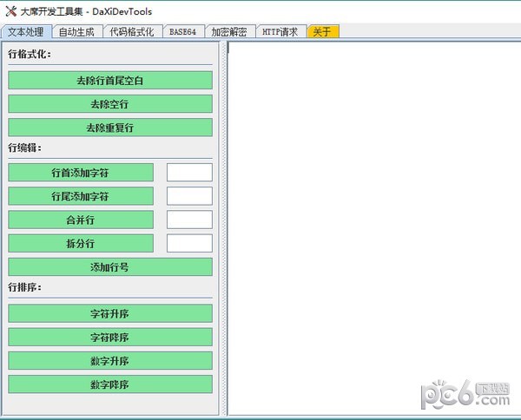Open the 加密解密 tab
Viewport: 521px width, 420px height.
[x=230, y=32]
